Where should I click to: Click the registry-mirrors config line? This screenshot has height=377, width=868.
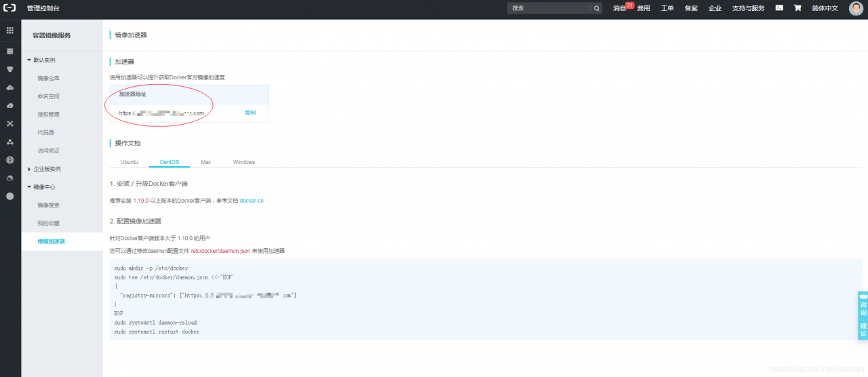tap(208, 296)
